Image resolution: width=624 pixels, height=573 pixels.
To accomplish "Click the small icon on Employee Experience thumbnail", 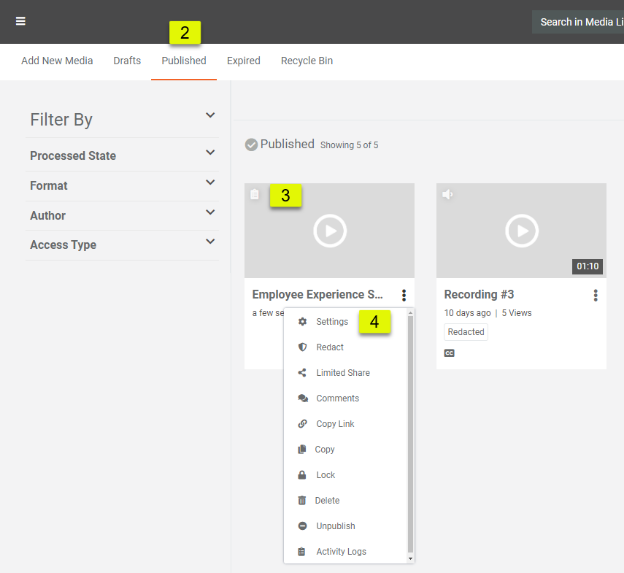I will (255, 194).
